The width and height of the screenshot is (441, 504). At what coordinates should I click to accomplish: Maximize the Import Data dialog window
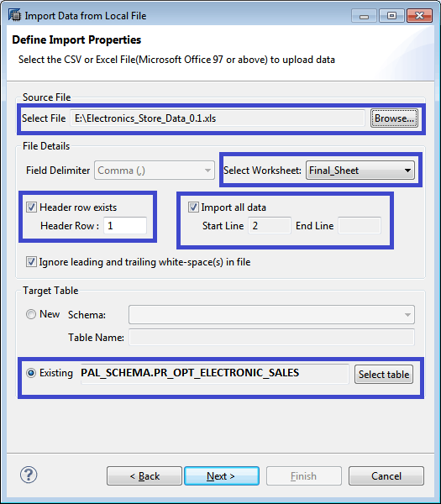391,16
